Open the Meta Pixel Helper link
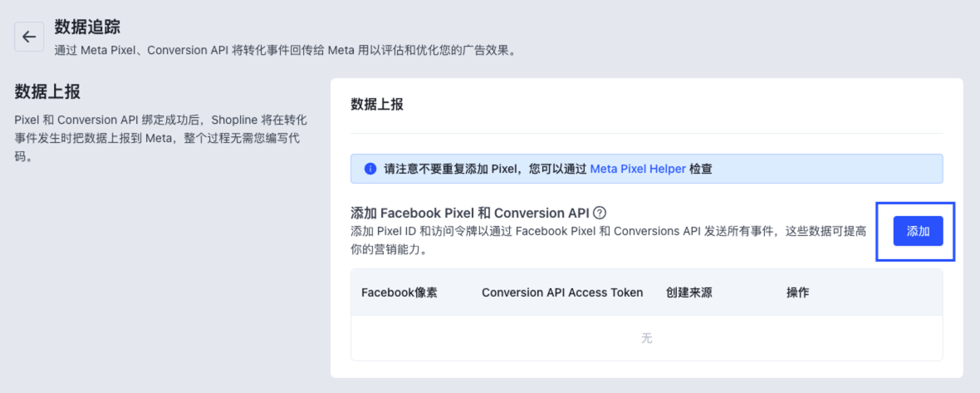 pyautogui.click(x=637, y=169)
